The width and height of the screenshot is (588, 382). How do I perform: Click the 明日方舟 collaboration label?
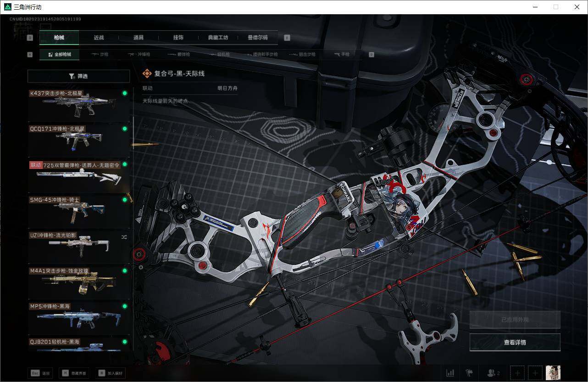pyautogui.click(x=227, y=88)
